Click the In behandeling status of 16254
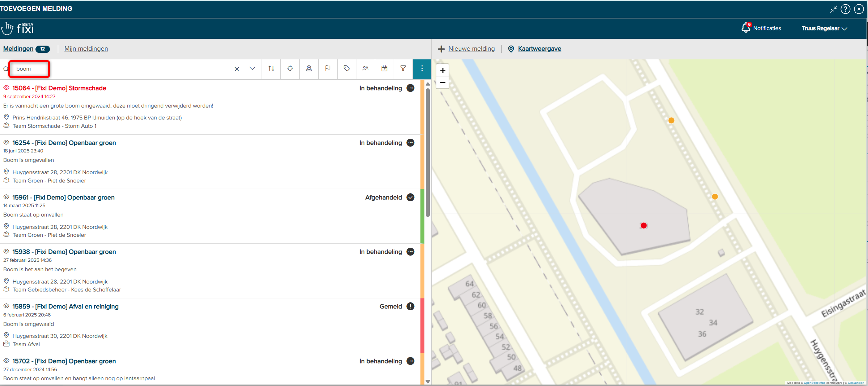Viewport: 868px width, 386px height. pyautogui.click(x=381, y=143)
